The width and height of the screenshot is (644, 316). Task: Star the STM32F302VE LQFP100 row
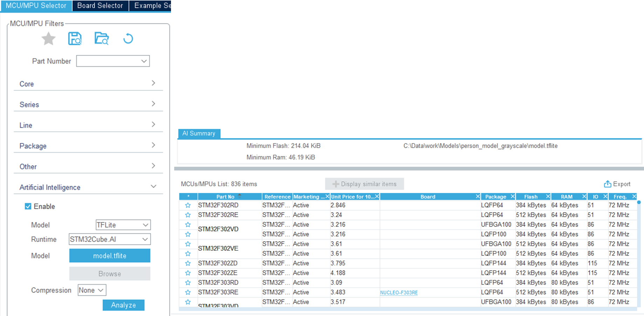pos(188,254)
